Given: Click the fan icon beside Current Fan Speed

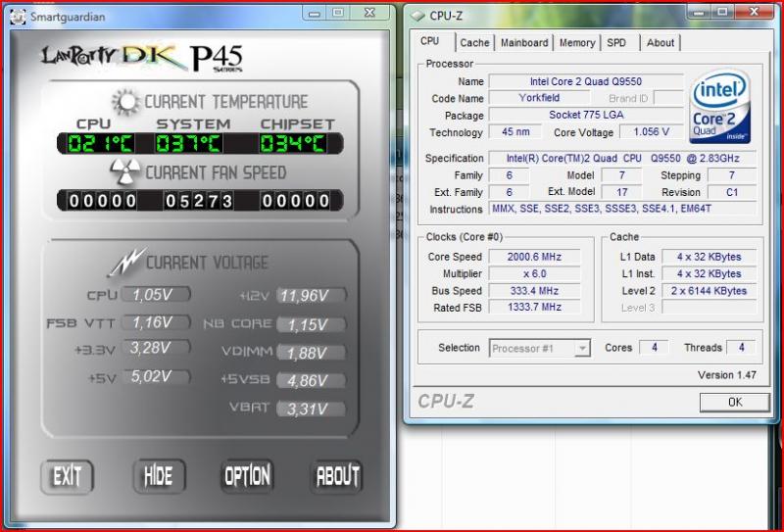Looking at the screenshot, I should click(125, 172).
